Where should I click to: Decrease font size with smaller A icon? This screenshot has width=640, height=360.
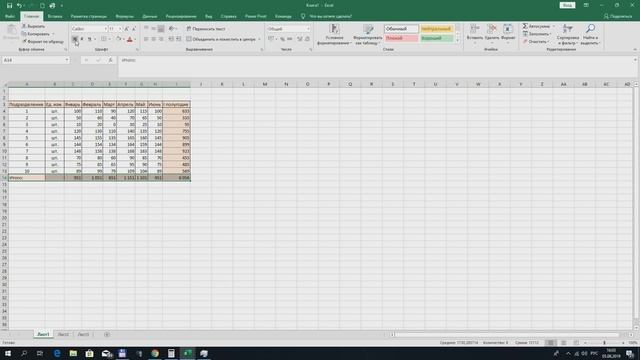[133, 29]
